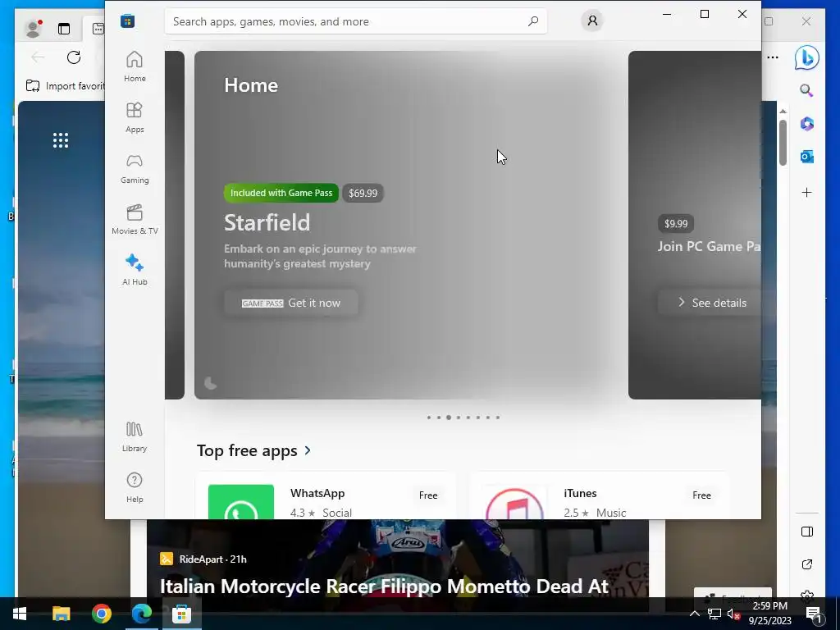Open Edge's tab actions menu icon
840x630 pixels.
pyautogui.click(x=64, y=29)
